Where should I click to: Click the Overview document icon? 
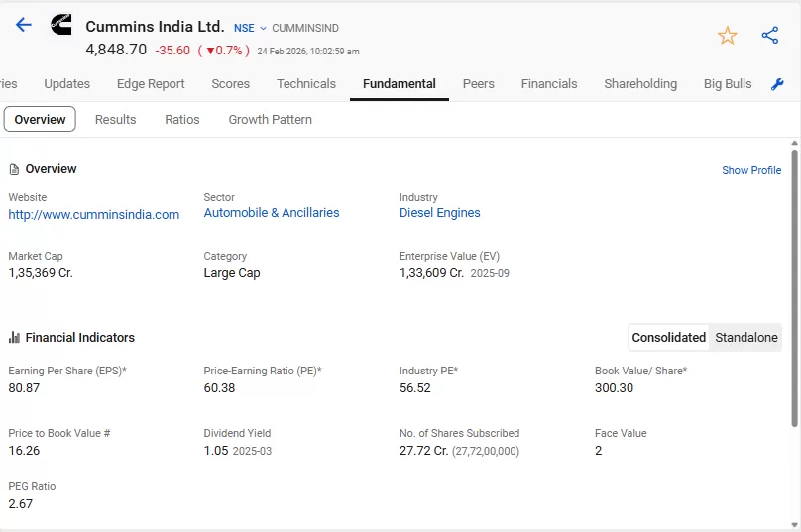[14, 169]
